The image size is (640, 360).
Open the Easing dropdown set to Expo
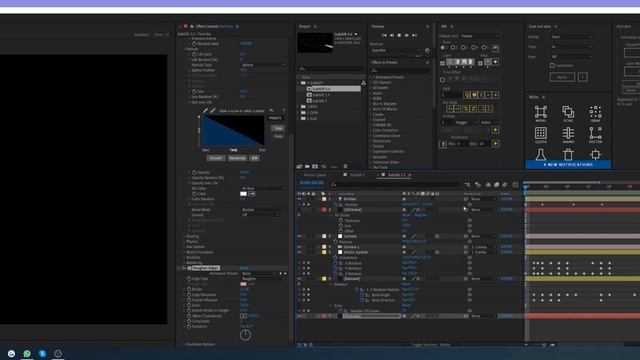pos(571,37)
